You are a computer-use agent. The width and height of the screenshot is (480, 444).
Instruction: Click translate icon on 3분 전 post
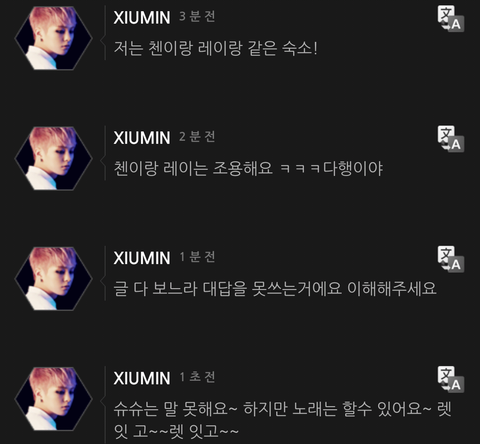pos(451,19)
